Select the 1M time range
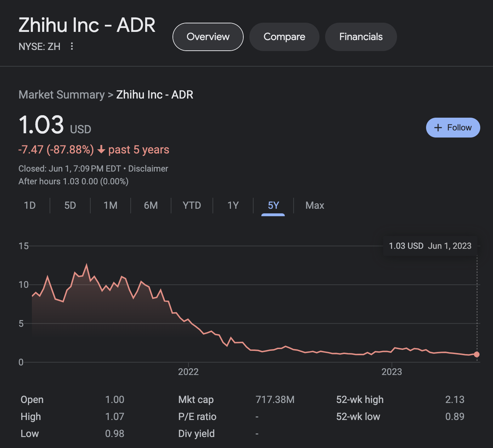 (110, 206)
